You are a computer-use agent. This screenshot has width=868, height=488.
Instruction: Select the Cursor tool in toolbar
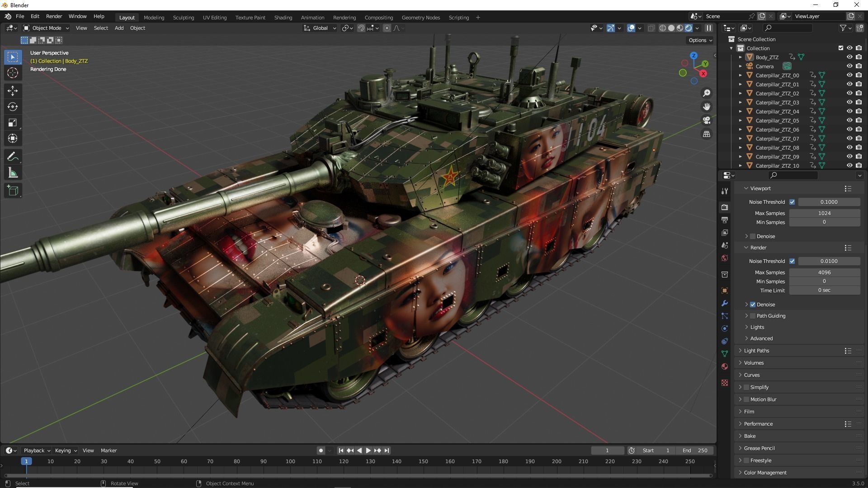pos(13,73)
